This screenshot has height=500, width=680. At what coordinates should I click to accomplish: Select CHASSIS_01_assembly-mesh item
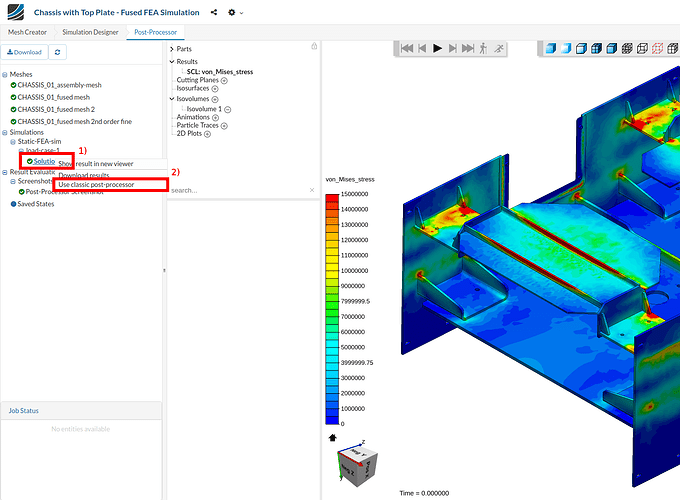point(59,85)
